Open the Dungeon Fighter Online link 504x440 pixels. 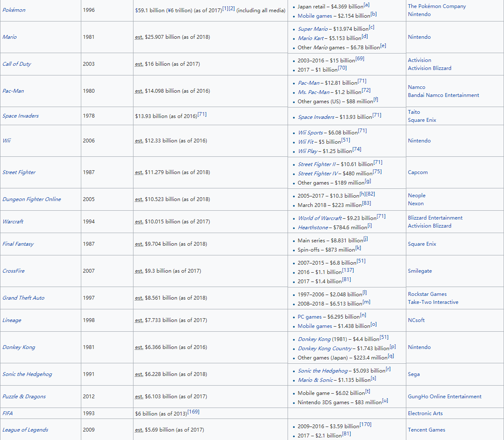click(x=32, y=199)
